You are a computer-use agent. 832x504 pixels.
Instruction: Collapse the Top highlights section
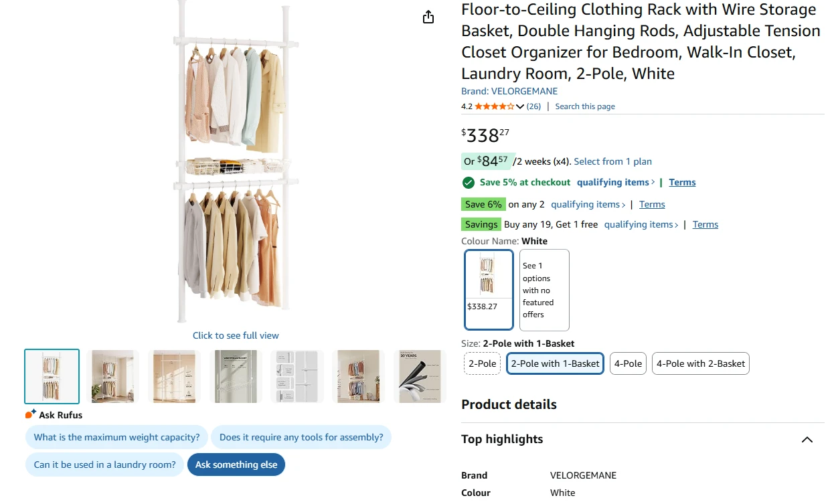click(807, 440)
